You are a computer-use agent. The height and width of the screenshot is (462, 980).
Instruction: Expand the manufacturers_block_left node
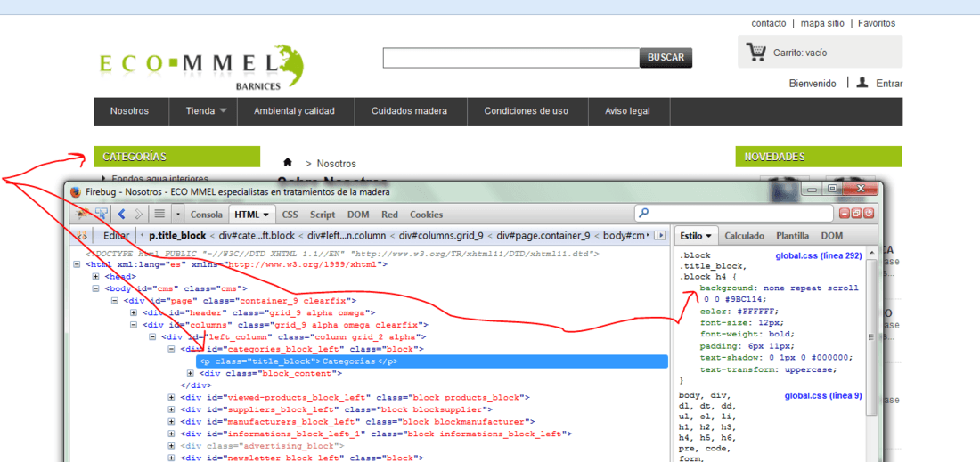point(172,421)
